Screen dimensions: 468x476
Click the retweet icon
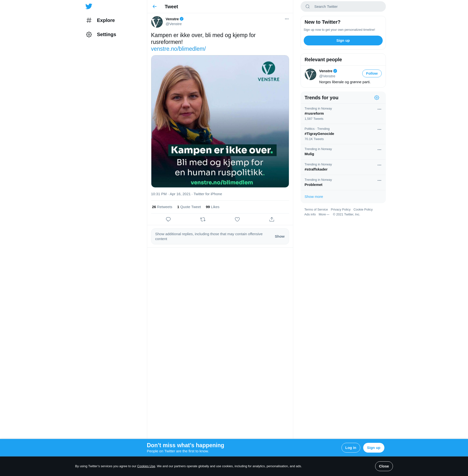point(203,219)
